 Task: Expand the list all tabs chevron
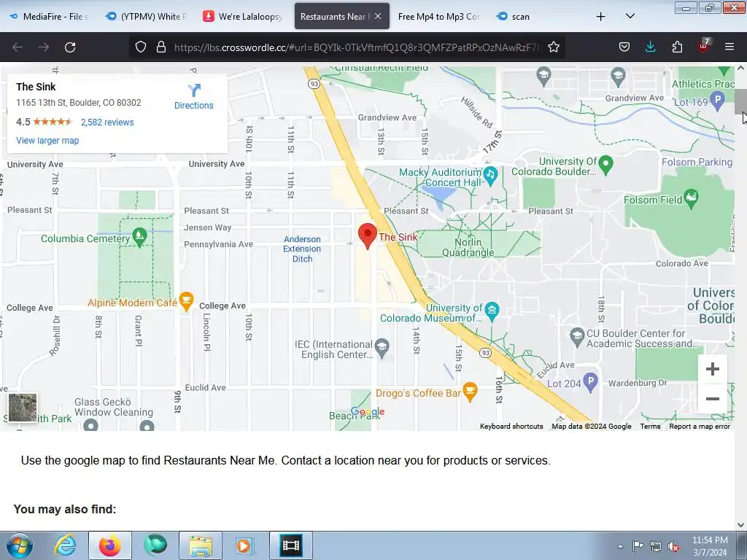pos(630,17)
